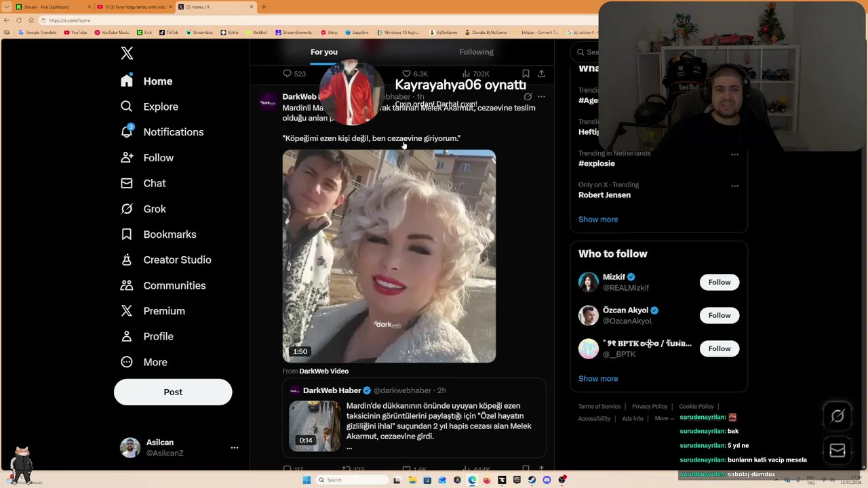Open the Terms of Service link
Screen dimensions: 868x488
(x=599, y=407)
